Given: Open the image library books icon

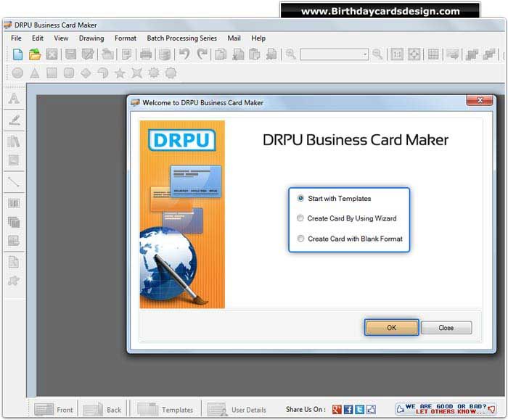Looking at the screenshot, I should (14, 141).
